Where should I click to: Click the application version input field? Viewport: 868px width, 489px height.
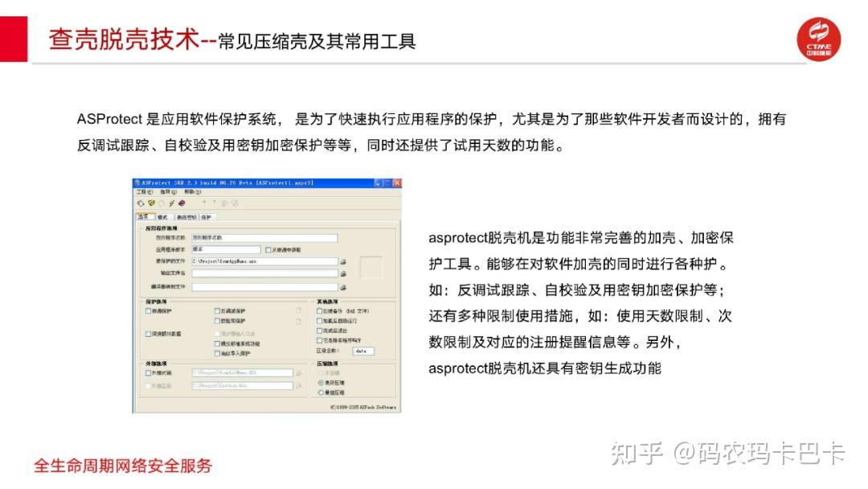pyautogui.click(x=226, y=249)
